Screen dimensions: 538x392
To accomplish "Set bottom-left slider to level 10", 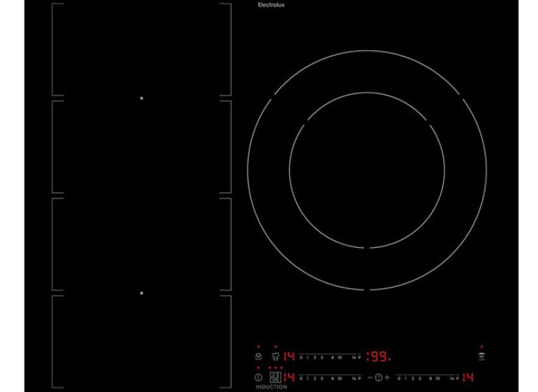I will click(340, 379).
